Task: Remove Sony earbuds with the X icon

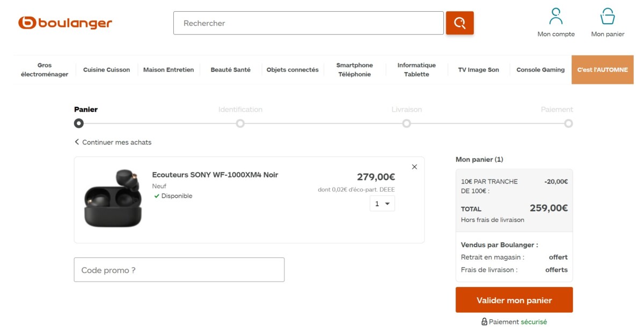Action: (414, 167)
